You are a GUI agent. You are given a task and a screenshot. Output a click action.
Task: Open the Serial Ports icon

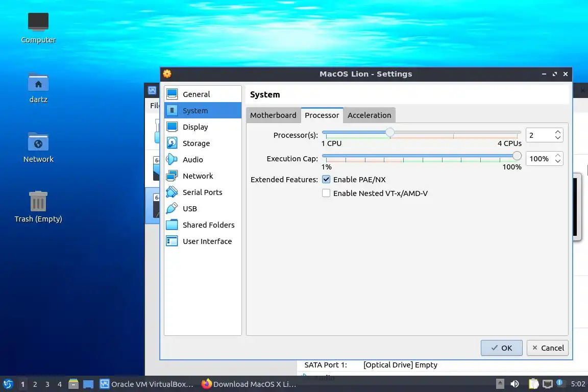(172, 192)
